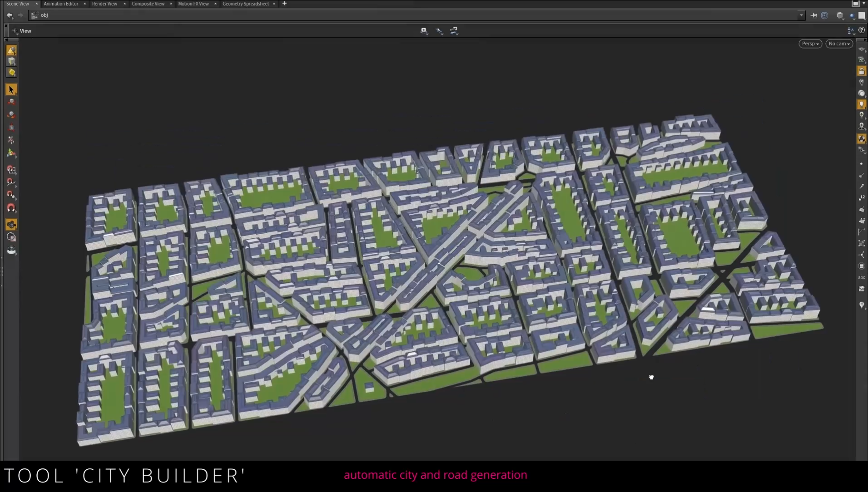The height and width of the screenshot is (492, 868).
Task: Go forward in network path history
Action: 20,15
